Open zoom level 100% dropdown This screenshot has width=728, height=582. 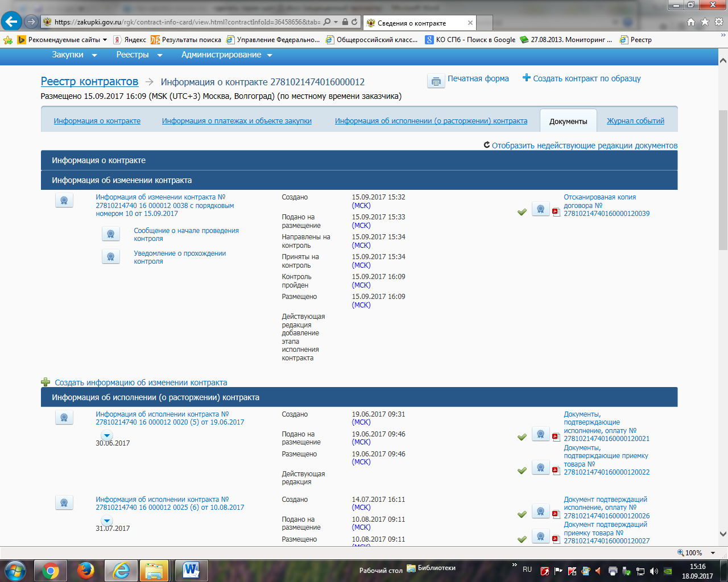point(713,552)
